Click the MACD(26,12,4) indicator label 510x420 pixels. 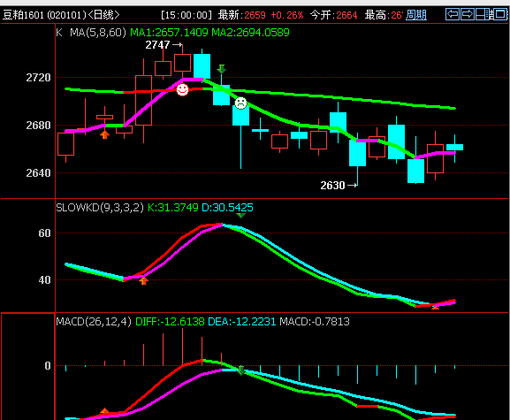click(x=94, y=322)
